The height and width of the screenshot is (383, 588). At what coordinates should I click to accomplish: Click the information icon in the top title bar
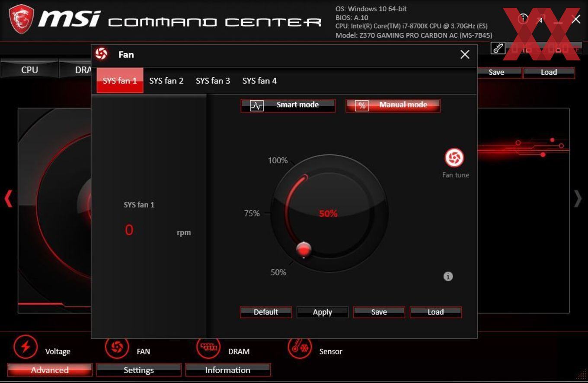coord(523,19)
